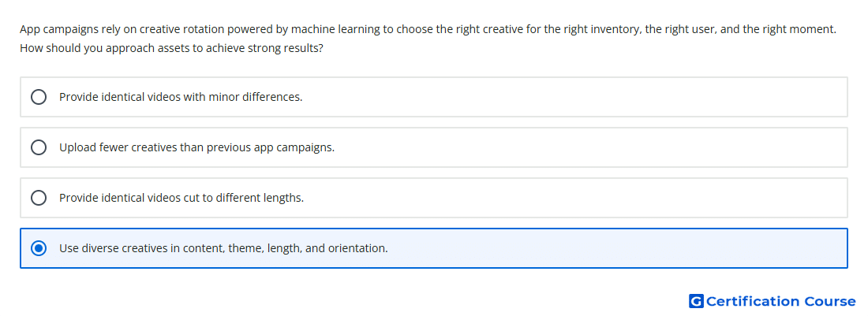
Task: Click the 'Provide identical videos with minor differences.' text
Action: (181, 97)
